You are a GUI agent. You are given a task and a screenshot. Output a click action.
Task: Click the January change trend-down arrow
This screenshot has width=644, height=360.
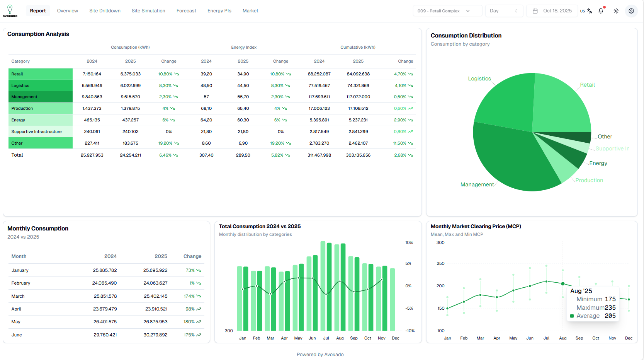[x=199, y=270]
